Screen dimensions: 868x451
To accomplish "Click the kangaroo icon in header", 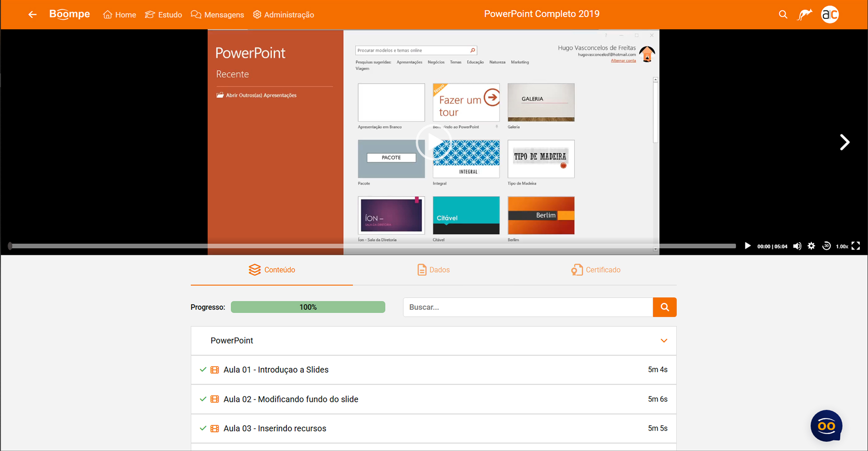I will pos(805,14).
